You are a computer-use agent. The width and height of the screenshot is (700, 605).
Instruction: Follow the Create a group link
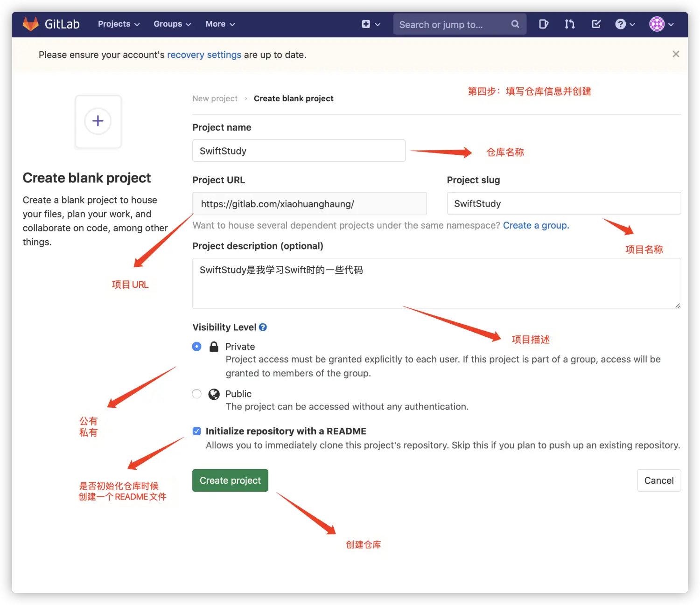[x=536, y=225]
